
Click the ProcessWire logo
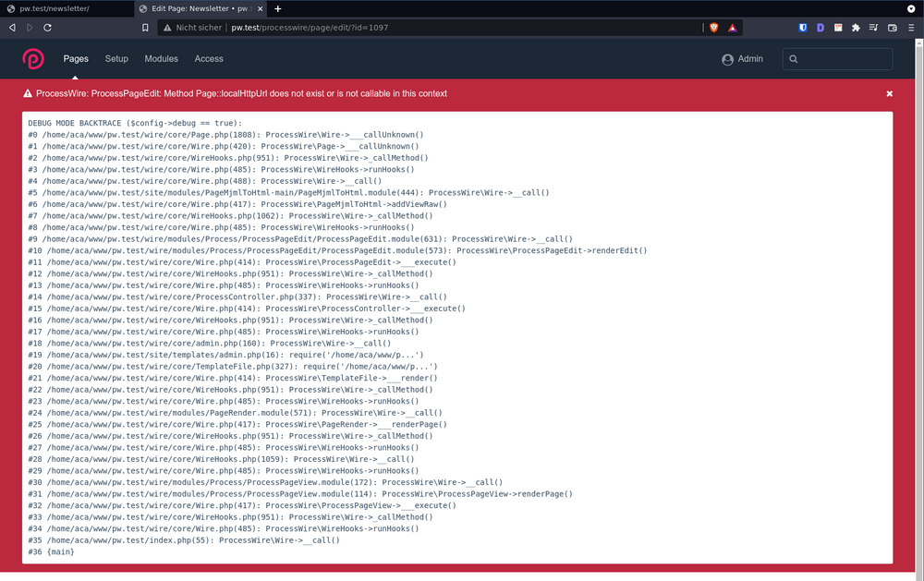tap(33, 59)
